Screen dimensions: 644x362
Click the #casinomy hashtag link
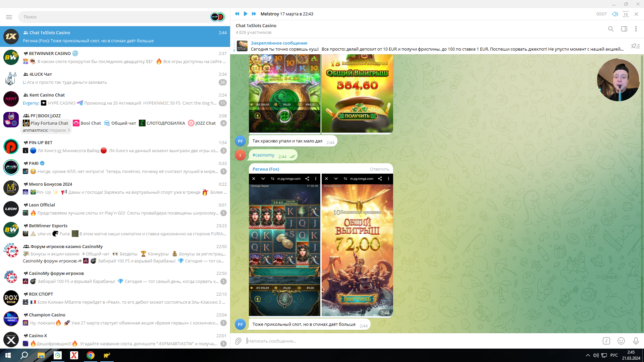(x=263, y=155)
